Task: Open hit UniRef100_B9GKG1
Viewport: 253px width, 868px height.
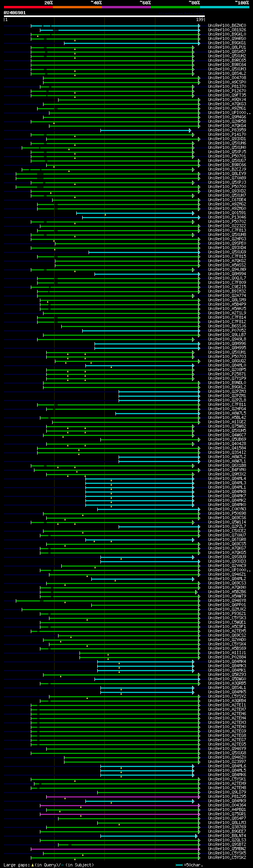Action: [x=227, y=43]
